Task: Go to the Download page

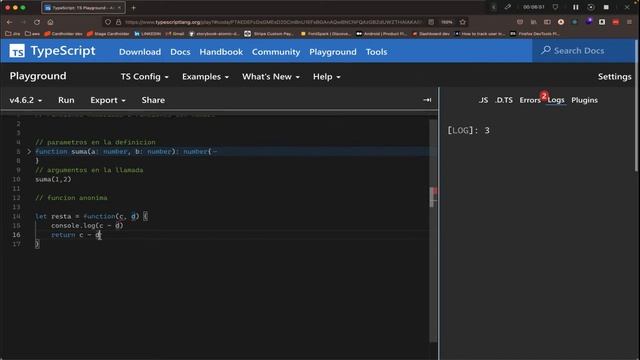Action: click(140, 52)
